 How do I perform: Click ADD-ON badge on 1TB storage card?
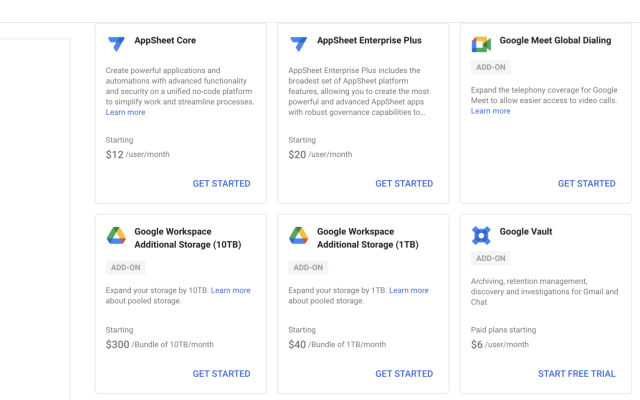(308, 268)
